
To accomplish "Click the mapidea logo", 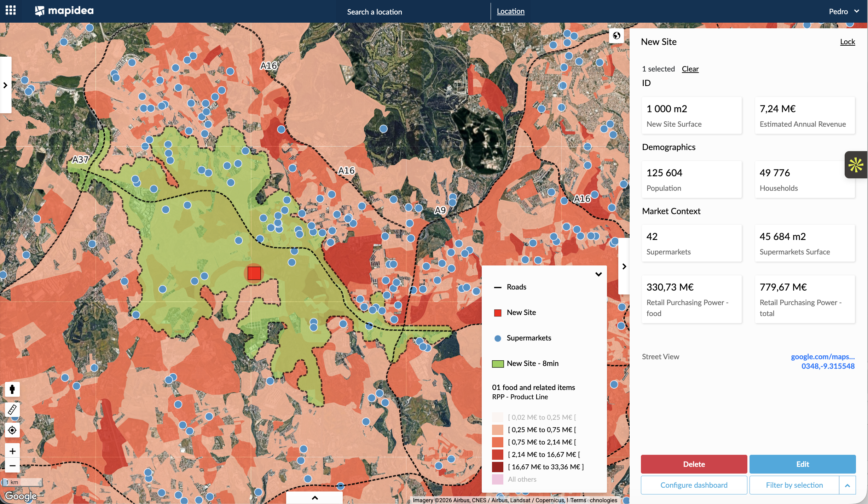I will (64, 11).
